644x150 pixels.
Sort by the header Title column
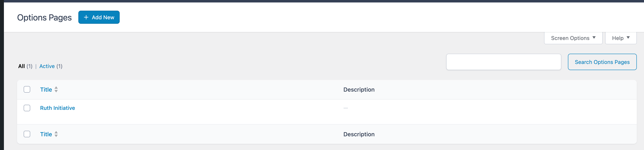(x=46, y=90)
